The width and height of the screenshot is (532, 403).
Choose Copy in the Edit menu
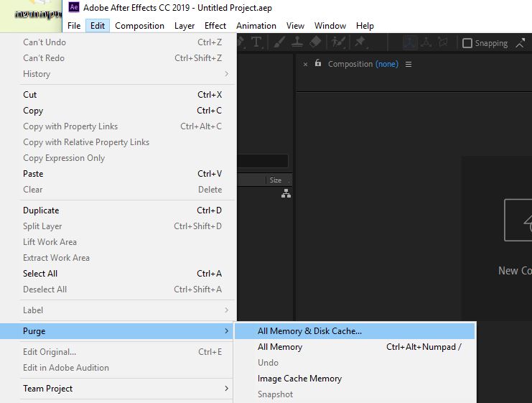click(x=118, y=111)
